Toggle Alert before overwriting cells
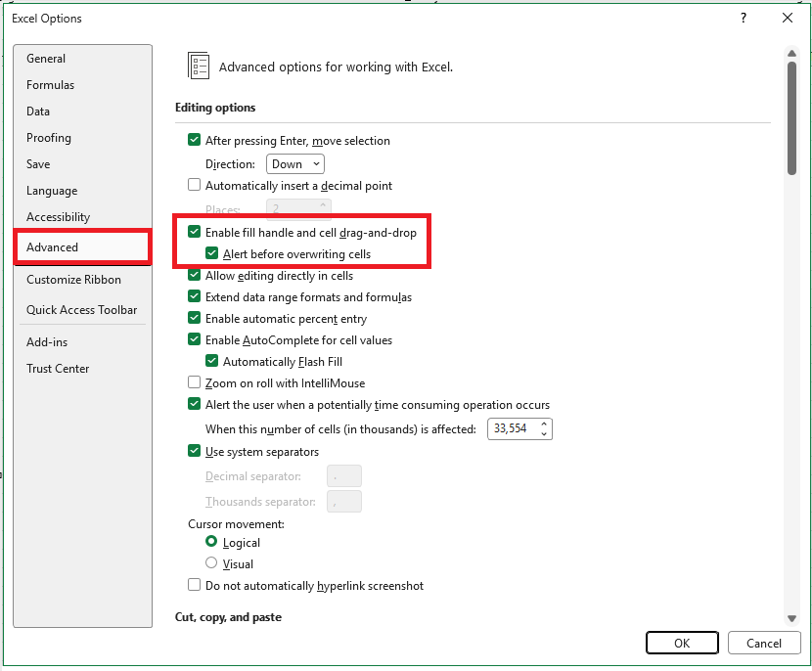 (x=211, y=253)
